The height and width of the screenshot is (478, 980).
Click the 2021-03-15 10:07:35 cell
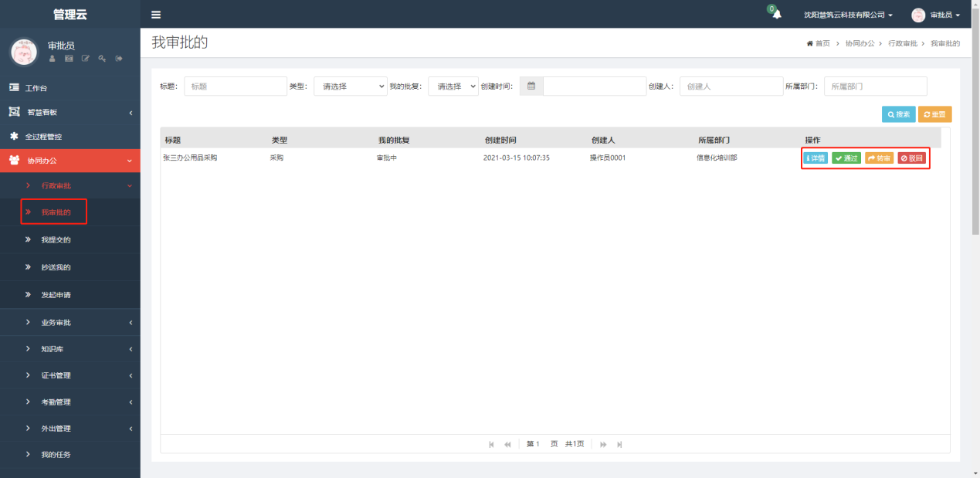pos(516,158)
